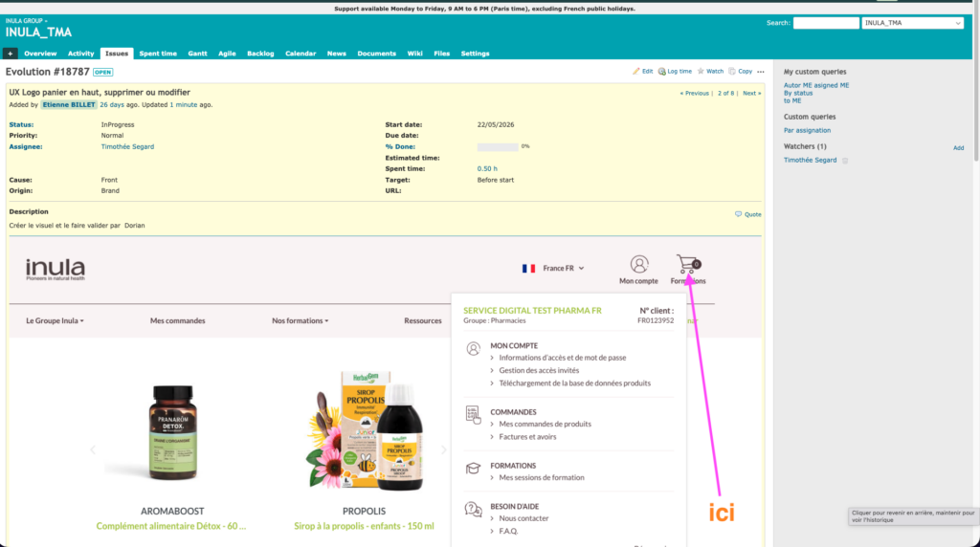This screenshot has height=547, width=980.
Task: Open the '0.50 h' spent time link
Action: click(x=487, y=168)
